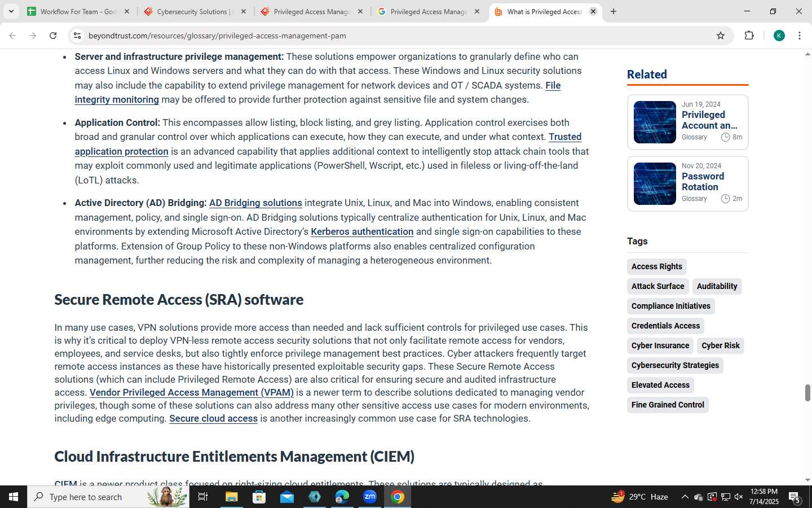This screenshot has height=508, width=812.
Task: Open a new browser tab
Action: tap(614, 11)
